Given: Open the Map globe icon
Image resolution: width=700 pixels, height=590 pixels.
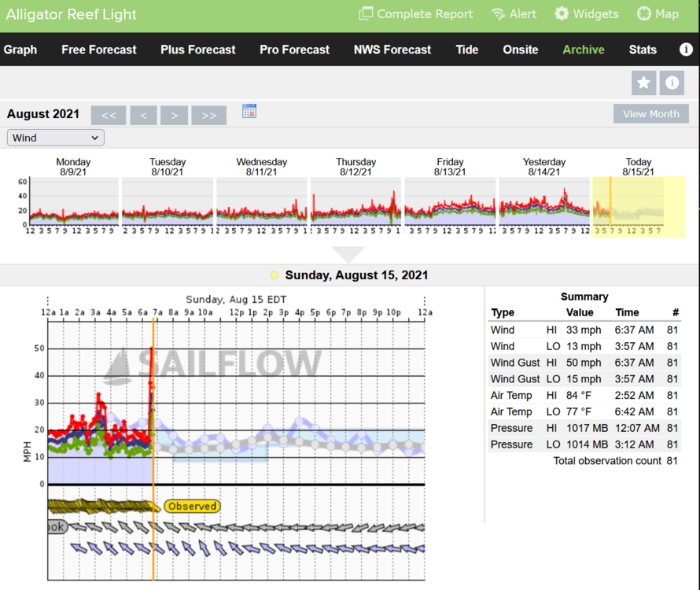Looking at the screenshot, I should [x=644, y=14].
